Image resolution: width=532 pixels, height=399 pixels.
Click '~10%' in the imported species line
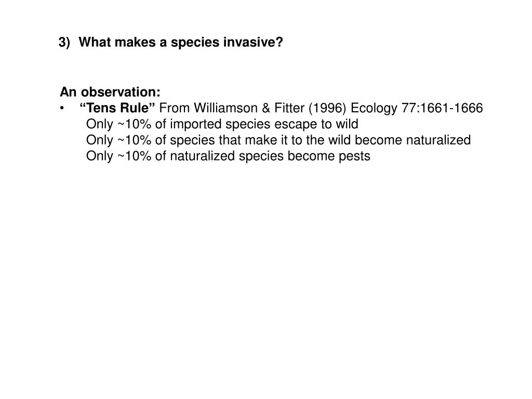click(135, 124)
